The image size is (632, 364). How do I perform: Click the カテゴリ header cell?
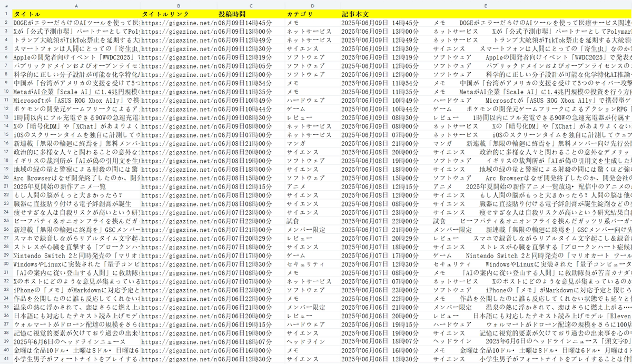[312, 14]
